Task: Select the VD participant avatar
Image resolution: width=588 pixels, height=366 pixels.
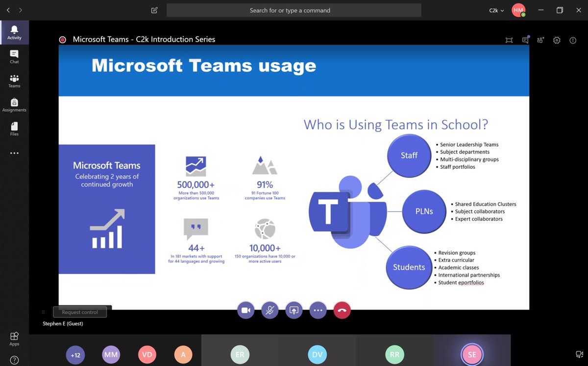Action: coord(147,355)
